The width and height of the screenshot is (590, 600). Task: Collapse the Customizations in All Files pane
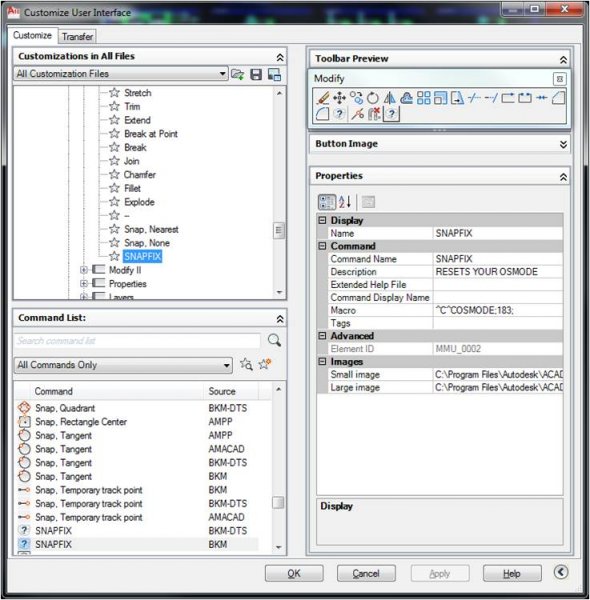(x=280, y=57)
